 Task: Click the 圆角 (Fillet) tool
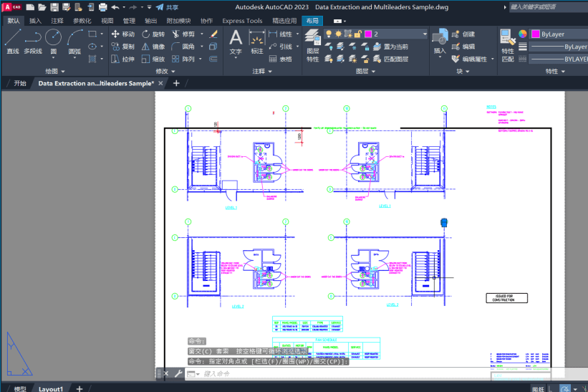click(x=183, y=47)
